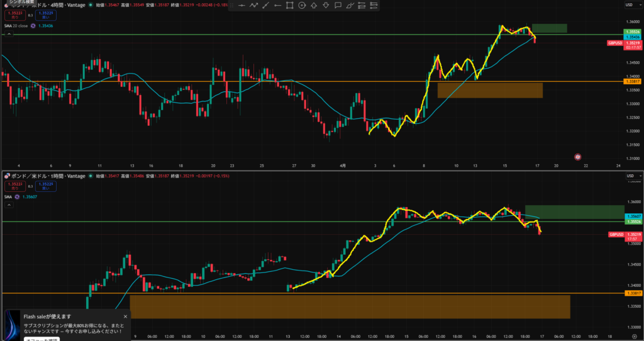Image resolution: width=644 pixels, height=341 pixels.
Task: Click the blue buy button on 1-hour chart
Action: point(45,186)
